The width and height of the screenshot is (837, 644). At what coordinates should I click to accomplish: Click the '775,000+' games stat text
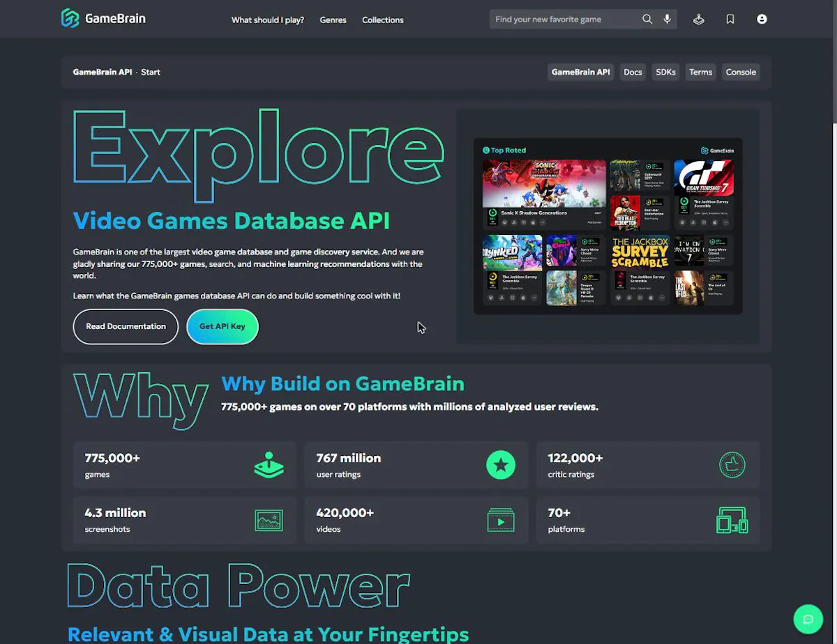[x=112, y=458]
